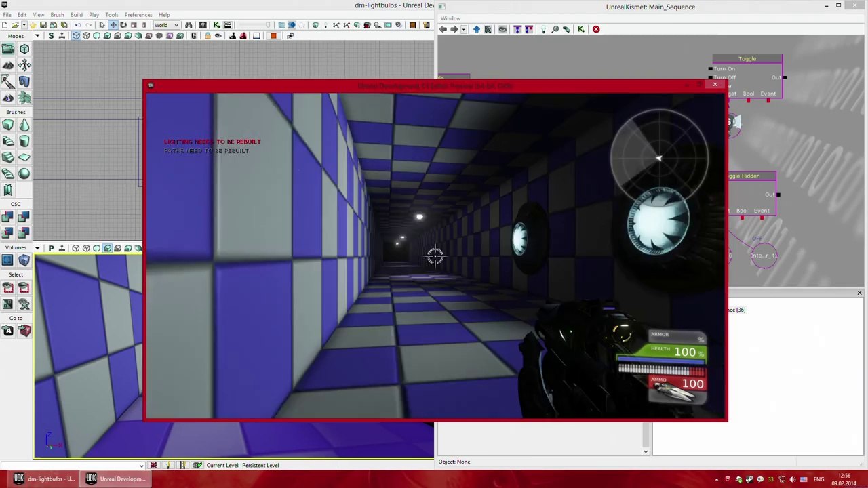
Task: Undo last action in main toolbar
Action: pyautogui.click(x=78, y=25)
